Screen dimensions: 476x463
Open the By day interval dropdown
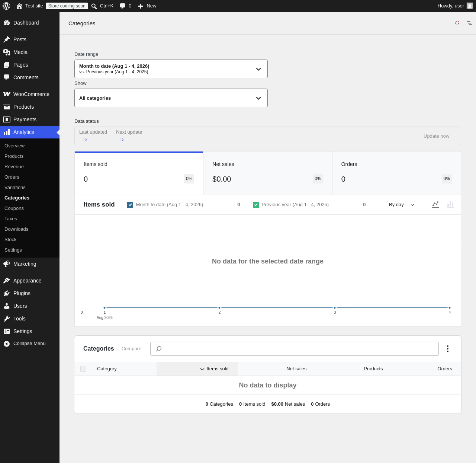tap(402, 205)
